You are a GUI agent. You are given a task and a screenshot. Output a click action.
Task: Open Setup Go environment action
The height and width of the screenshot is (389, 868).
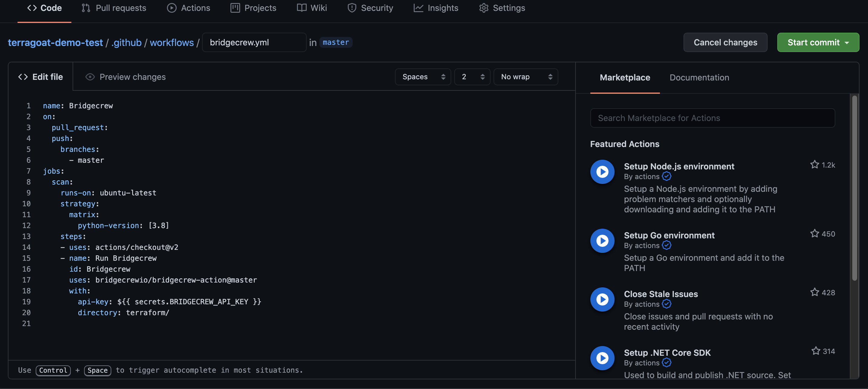click(x=669, y=235)
